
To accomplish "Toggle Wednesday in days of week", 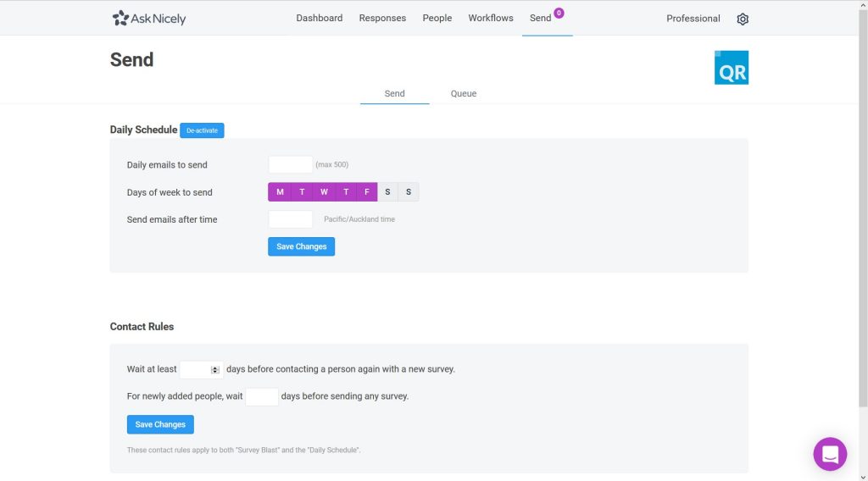I will coord(324,192).
